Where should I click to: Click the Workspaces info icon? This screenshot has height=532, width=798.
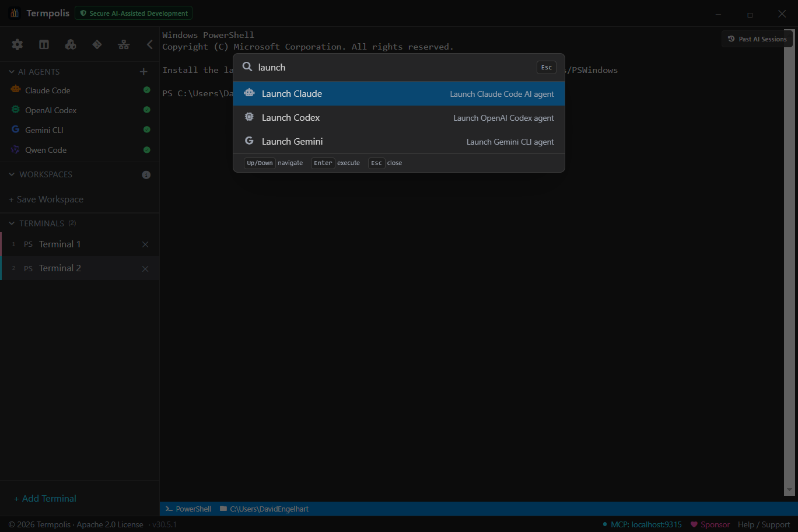pos(146,175)
